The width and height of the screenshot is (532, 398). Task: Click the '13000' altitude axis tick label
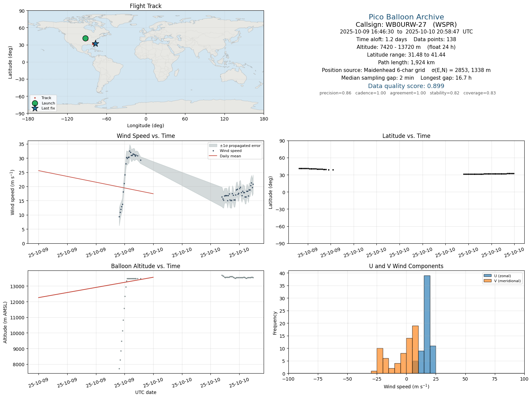click(x=18, y=286)
